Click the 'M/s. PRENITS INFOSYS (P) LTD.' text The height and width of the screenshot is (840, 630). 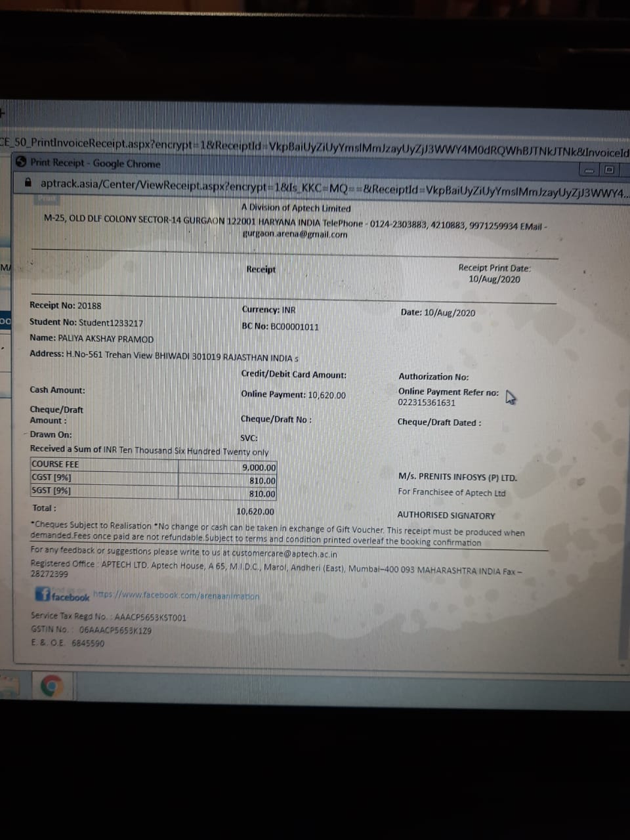point(457,477)
